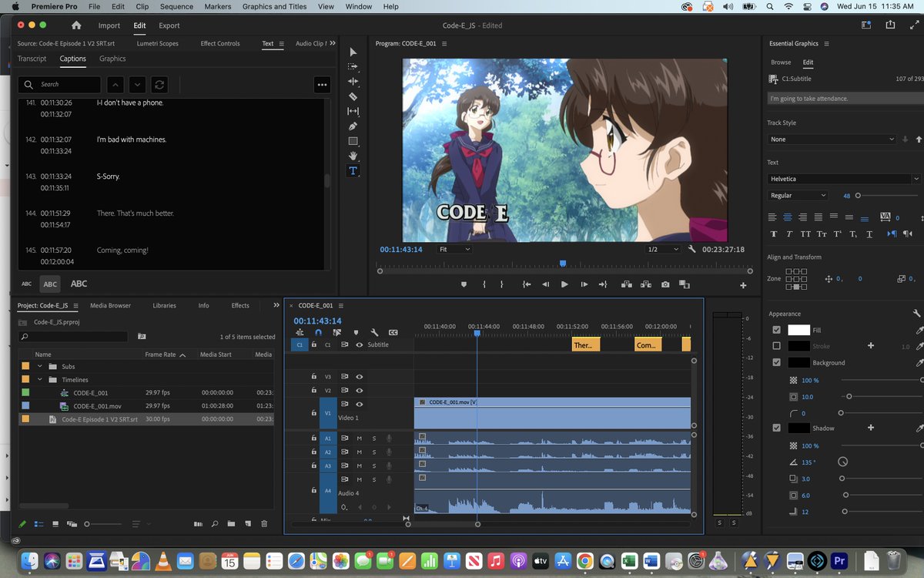924x578 pixels.
Task: Refresh captions search results
Action: pyautogui.click(x=159, y=84)
